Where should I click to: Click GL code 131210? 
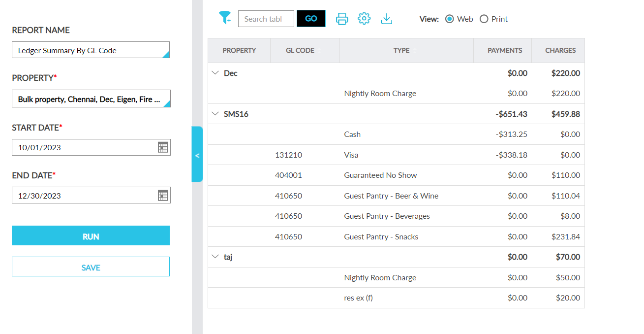coord(288,155)
